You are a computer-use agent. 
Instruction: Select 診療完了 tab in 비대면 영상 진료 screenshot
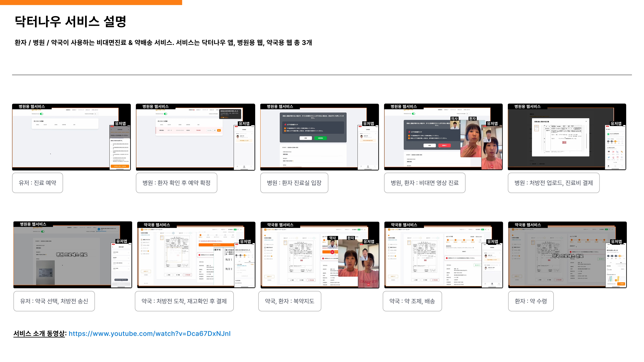[x=446, y=110]
